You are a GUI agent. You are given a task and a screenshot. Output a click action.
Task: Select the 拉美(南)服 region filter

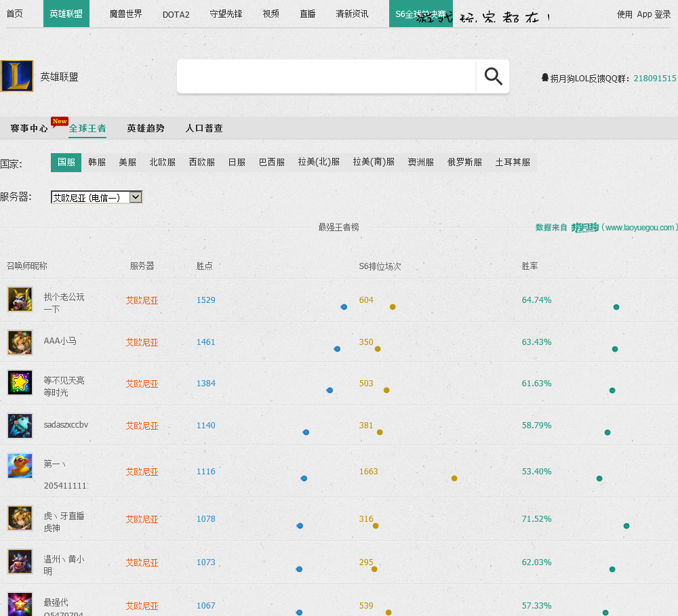pos(374,163)
